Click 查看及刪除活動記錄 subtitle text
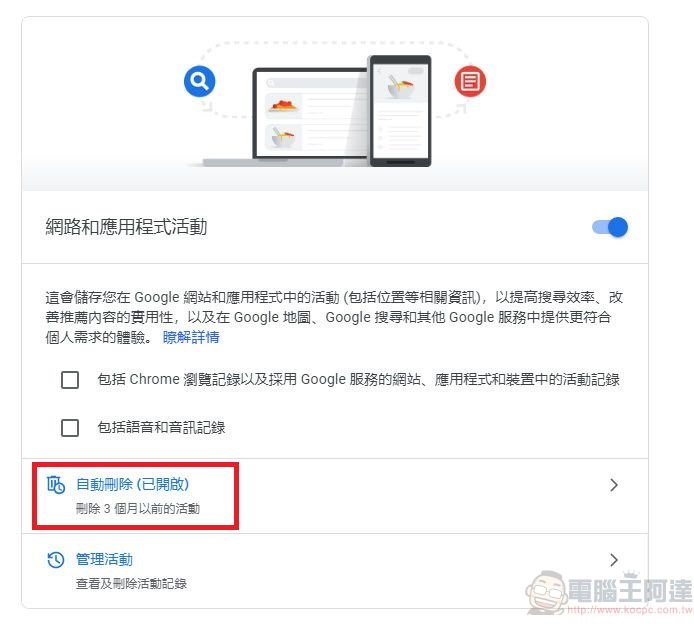Viewport: 694px width, 629px height. (x=131, y=583)
